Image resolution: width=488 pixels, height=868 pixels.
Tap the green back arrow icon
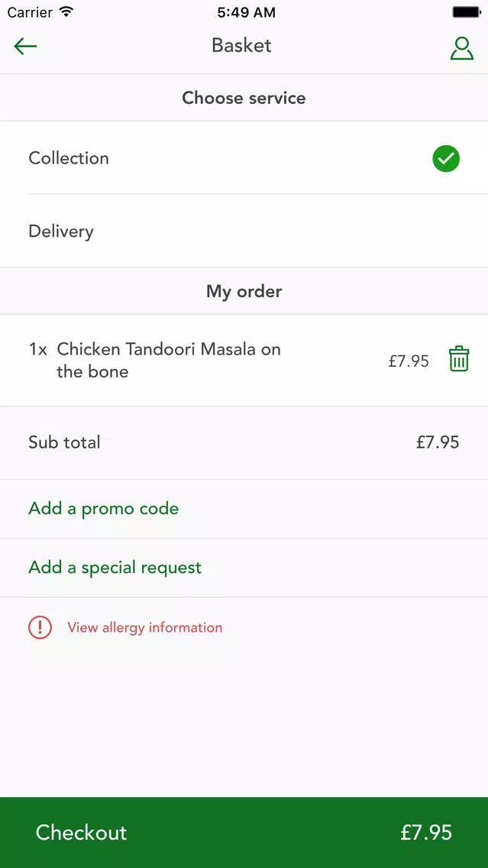click(x=25, y=47)
